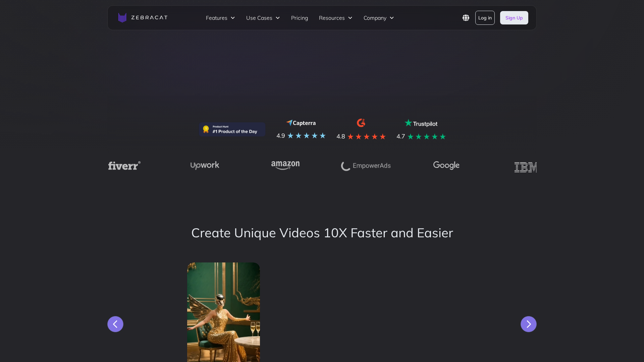Click the fiverr brand logo
This screenshot has width=644, height=362.
point(124,165)
